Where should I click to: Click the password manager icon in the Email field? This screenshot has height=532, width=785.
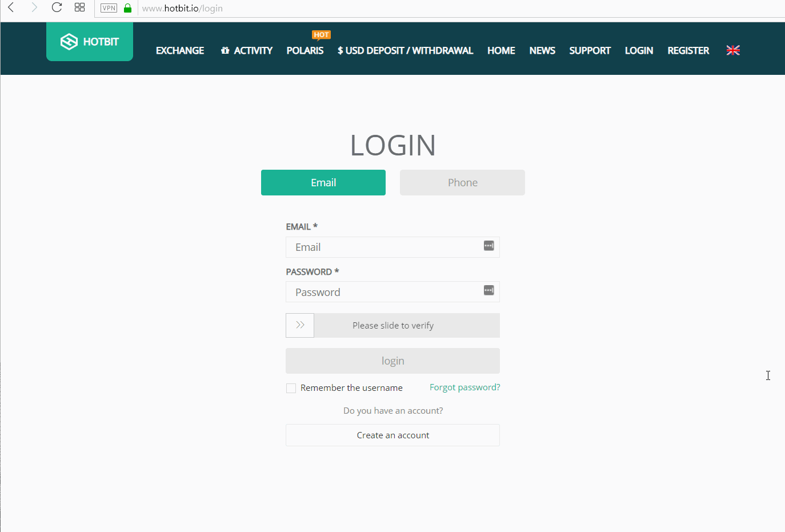[x=489, y=246]
